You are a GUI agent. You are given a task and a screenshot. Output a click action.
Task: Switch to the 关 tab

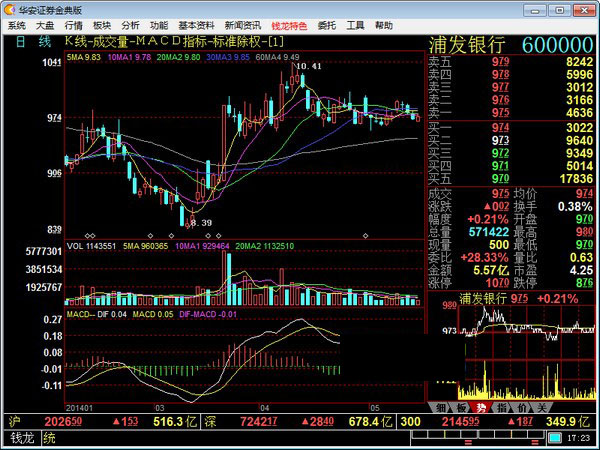542,408
